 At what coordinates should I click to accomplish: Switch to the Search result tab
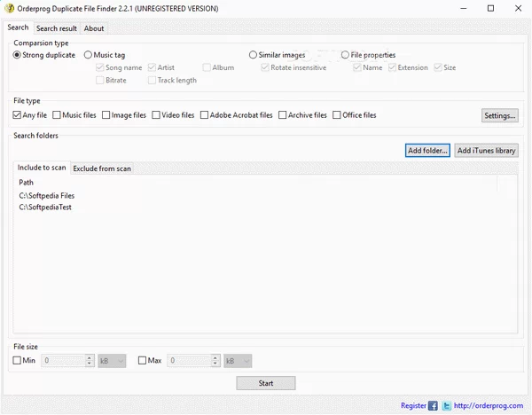click(x=57, y=28)
